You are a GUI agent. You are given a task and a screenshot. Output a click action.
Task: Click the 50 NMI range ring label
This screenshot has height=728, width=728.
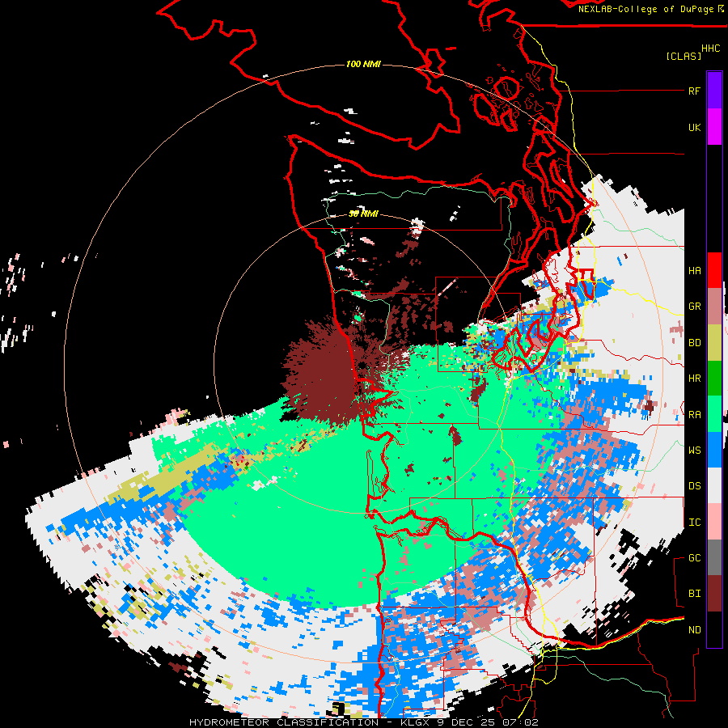363,214
